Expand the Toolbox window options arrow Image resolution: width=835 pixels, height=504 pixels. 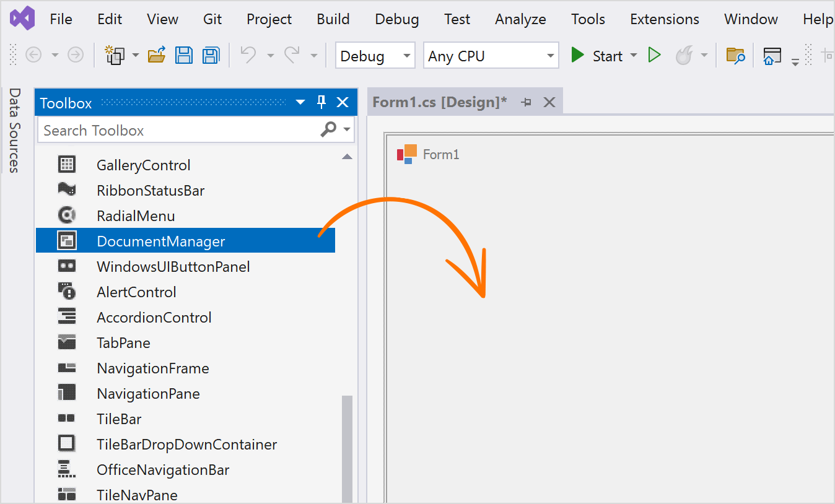coord(300,103)
